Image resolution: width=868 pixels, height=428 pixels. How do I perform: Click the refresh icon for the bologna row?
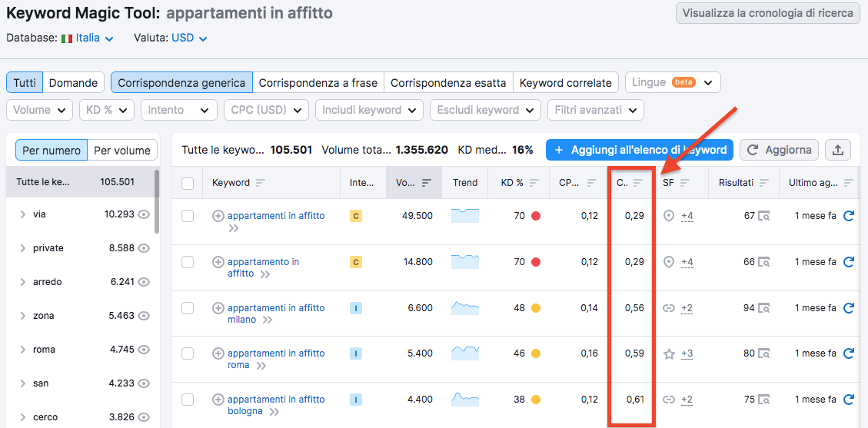pos(849,400)
